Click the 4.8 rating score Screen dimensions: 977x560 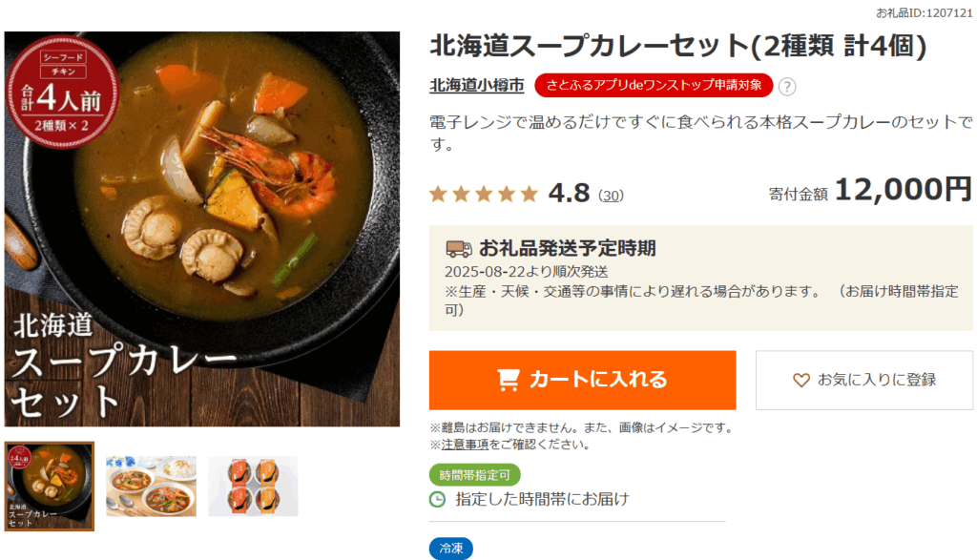(569, 194)
